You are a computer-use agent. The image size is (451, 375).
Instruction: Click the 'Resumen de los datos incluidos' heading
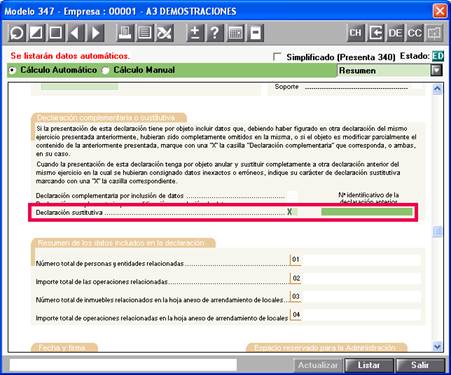click(121, 243)
